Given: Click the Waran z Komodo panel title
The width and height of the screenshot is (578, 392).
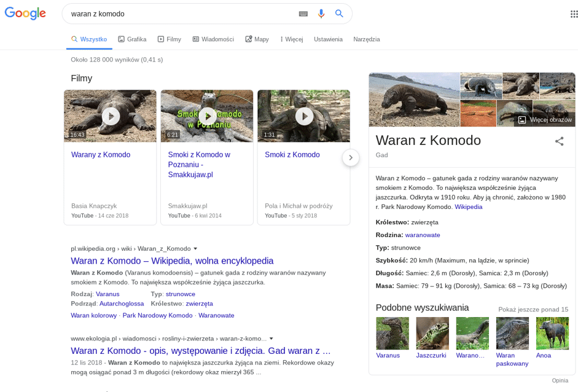Looking at the screenshot, I should click(x=428, y=141).
